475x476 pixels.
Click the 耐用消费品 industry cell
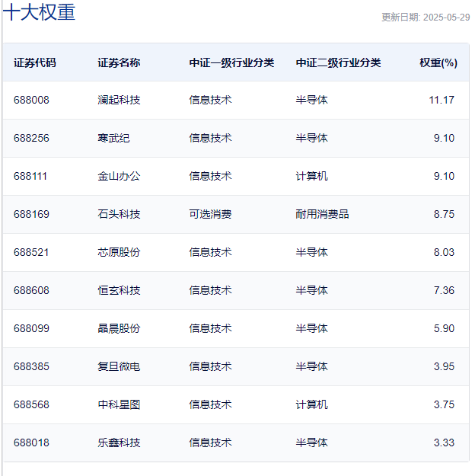[x=322, y=214]
